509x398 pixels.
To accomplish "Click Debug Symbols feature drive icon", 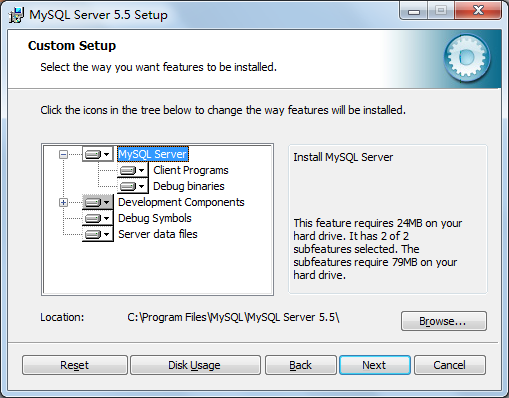I will pos(97,218).
